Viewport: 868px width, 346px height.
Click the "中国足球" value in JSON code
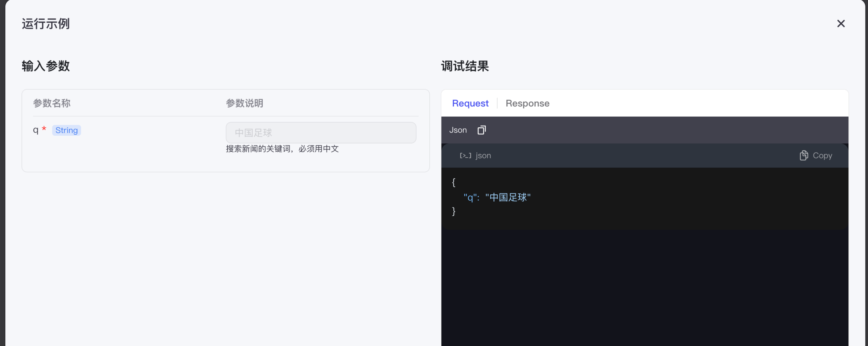click(x=507, y=198)
